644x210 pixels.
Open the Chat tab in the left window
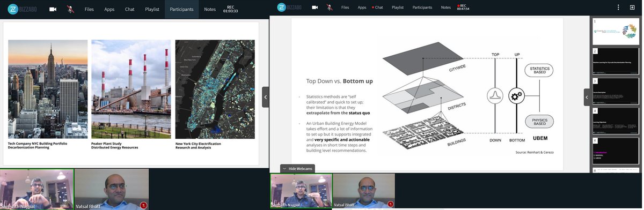(x=130, y=9)
